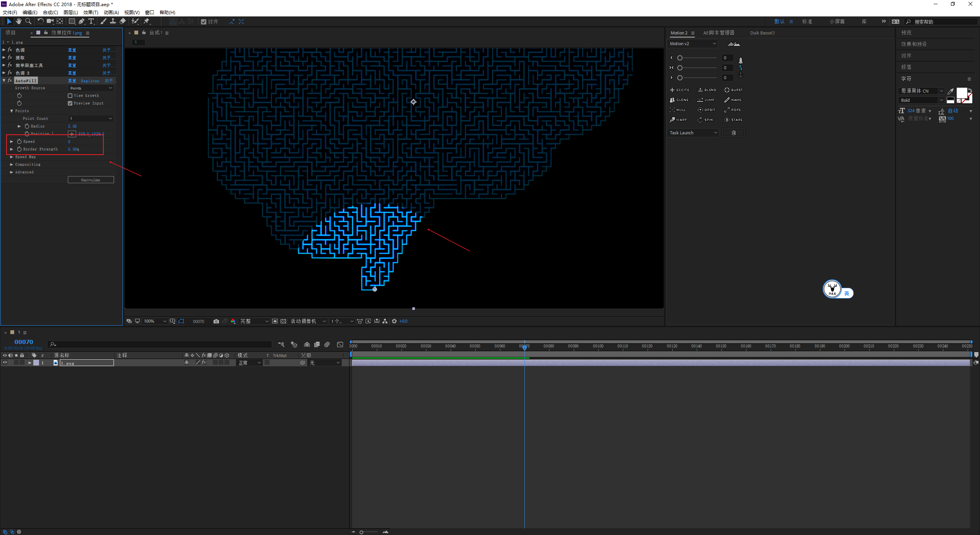This screenshot has height=535, width=980.
Task: Open viewer magnification 100% dropdown
Action: pos(155,321)
